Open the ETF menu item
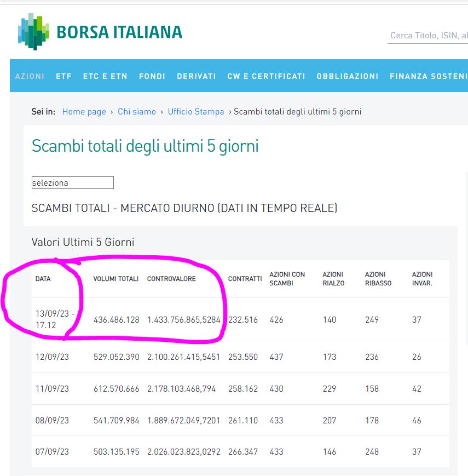Image resolution: width=468 pixels, height=476 pixels. [x=63, y=76]
